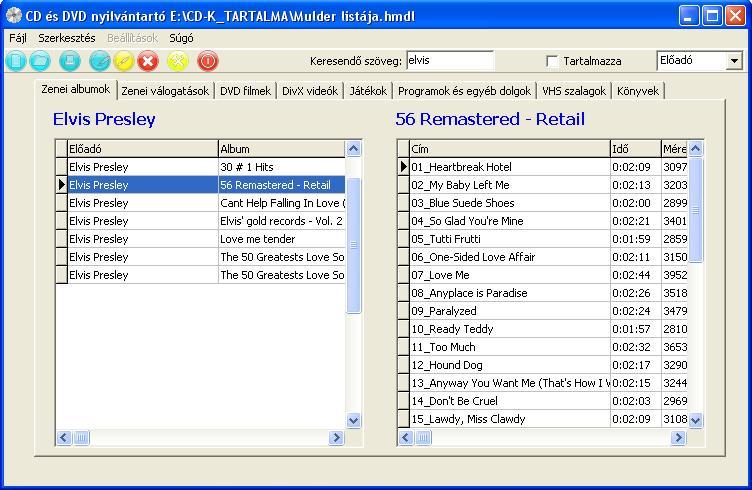Open the Szerkesztés menu
The height and width of the screenshot is (490, 752).
point(67,38)
